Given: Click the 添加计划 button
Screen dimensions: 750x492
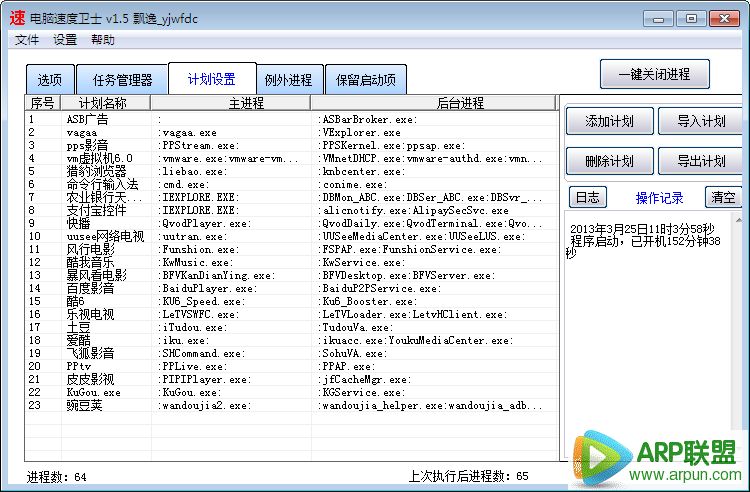Looking at the screenshot, I should [609, 121].
